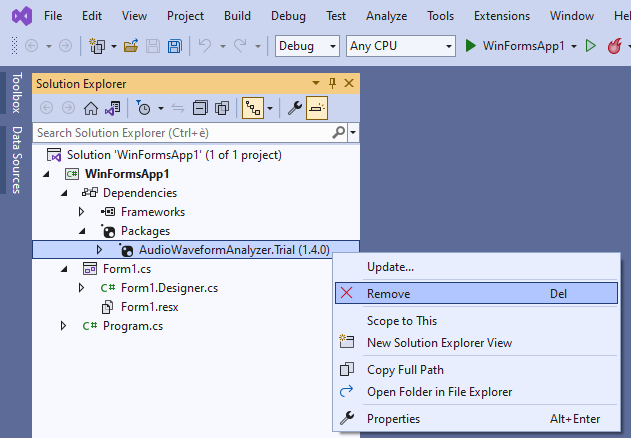Toggle Preview Selected Items button
Screen dimensions: 631x438
click(317, 108)
